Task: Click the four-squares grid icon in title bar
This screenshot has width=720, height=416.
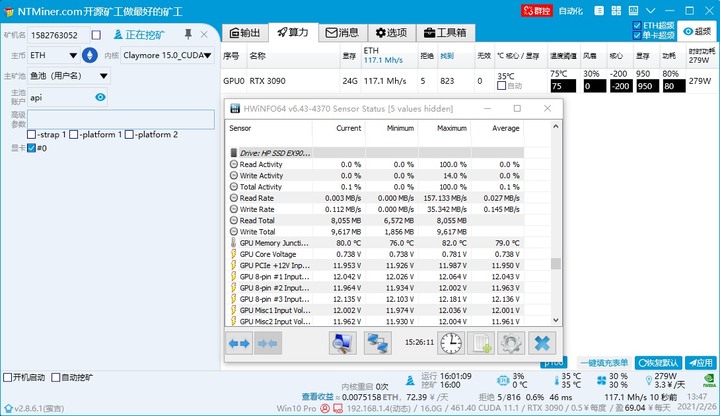Action: point(616,11)
